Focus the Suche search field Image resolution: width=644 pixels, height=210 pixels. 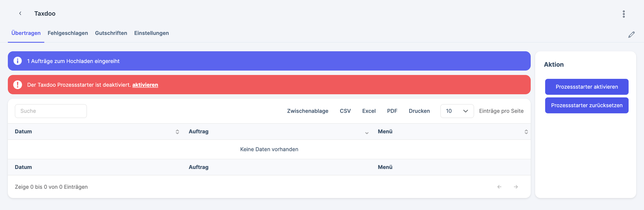[x=51, y=111]
